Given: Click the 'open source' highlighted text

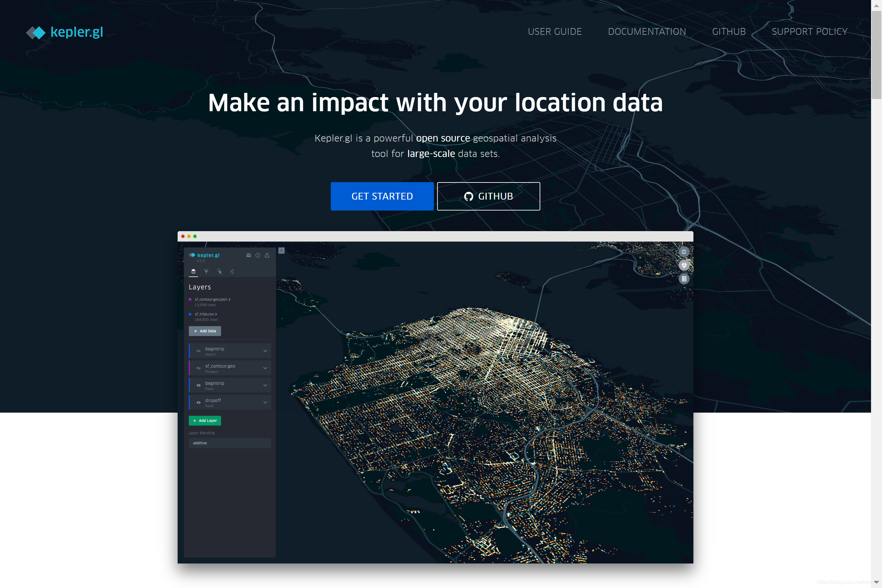Looking at the screenshot, I should click(443, 138).
